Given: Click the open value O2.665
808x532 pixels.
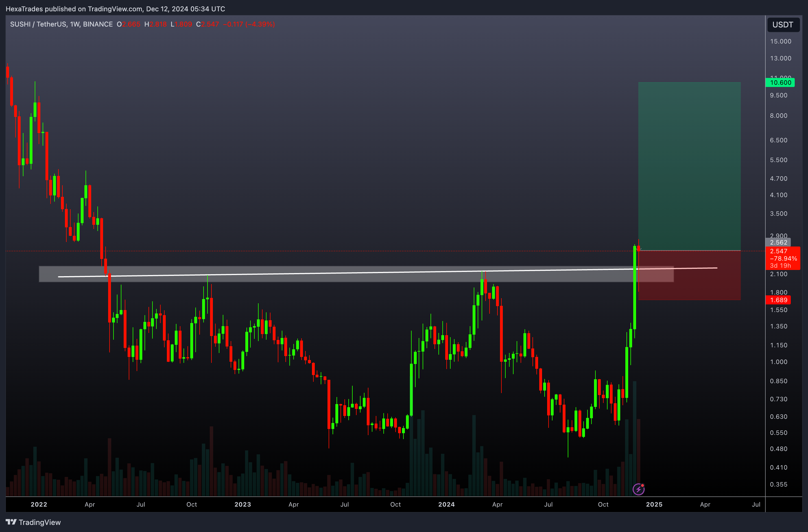Looking at the screenshot, I should (x=128, y=24).
